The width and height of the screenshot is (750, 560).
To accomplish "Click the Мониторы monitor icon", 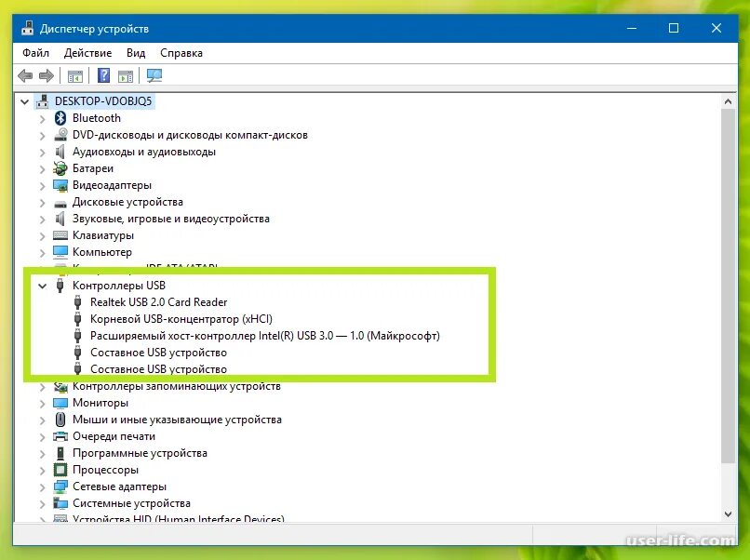I will [60, 403].
